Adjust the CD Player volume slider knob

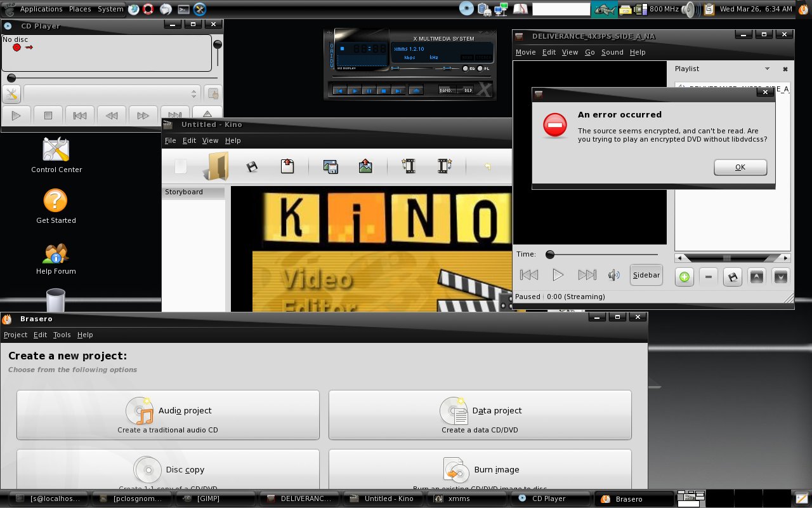[218, 44]
